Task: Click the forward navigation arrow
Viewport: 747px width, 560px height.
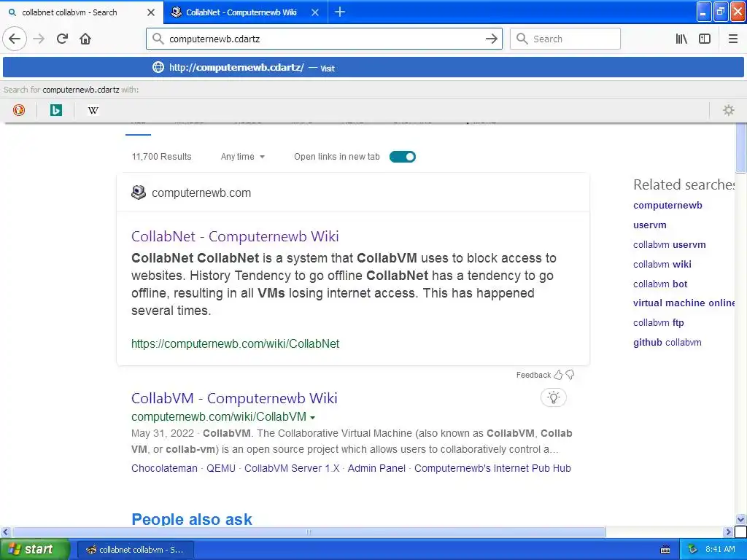Action: pyautogui.click(x=39, y=39)
